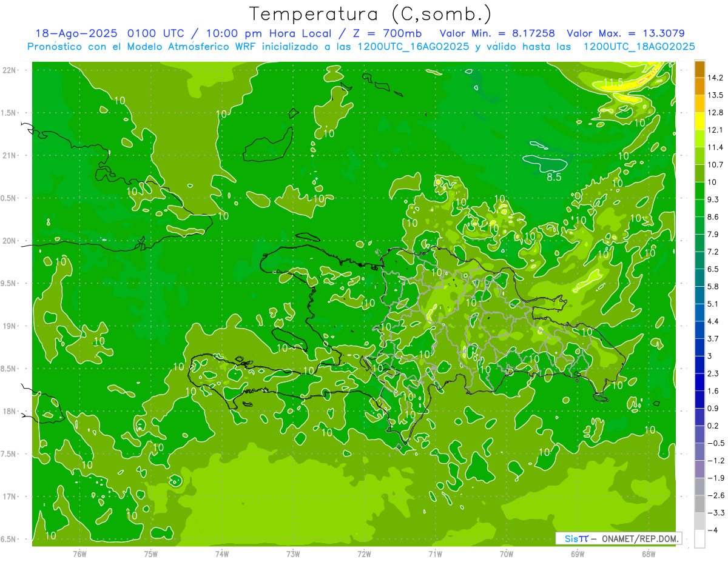Select the date text "18-Ago-2025"

click(x=78, y=33)
